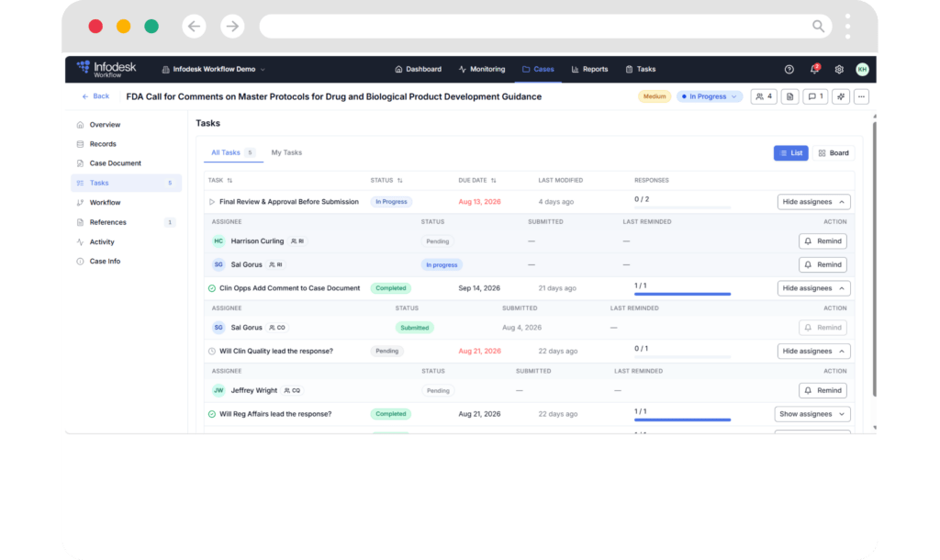Viewport: 940px width, 560px height.
Task: Open the three-dots more options menu
Action: pos(861,96)
